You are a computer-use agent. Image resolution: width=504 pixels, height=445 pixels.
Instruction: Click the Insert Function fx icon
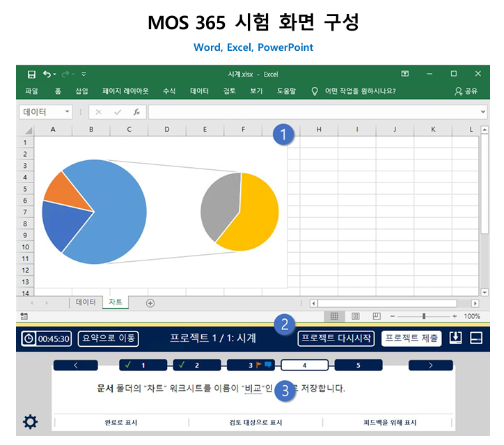click(x=136, y=112)
